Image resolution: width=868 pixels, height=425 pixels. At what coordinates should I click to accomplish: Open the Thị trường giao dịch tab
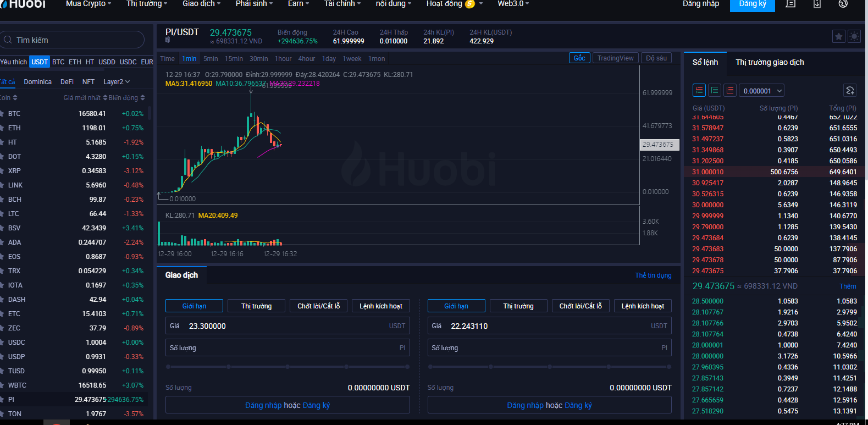770,62
